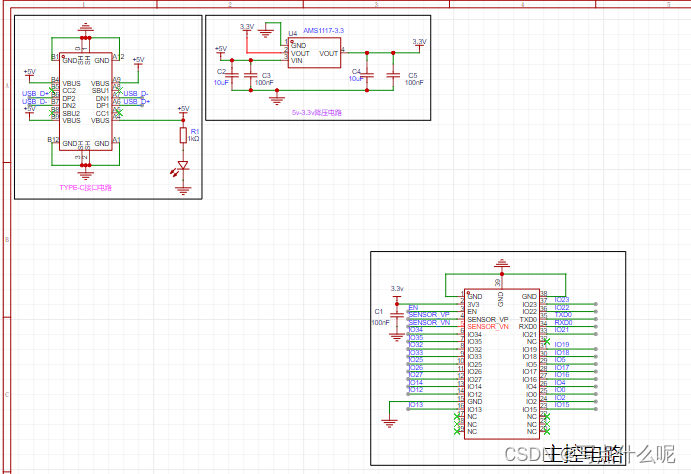This screenshot has height=474, width=691.
Task: Click the junction dot at ESP32 pin 39
Action: coord(502,274)
